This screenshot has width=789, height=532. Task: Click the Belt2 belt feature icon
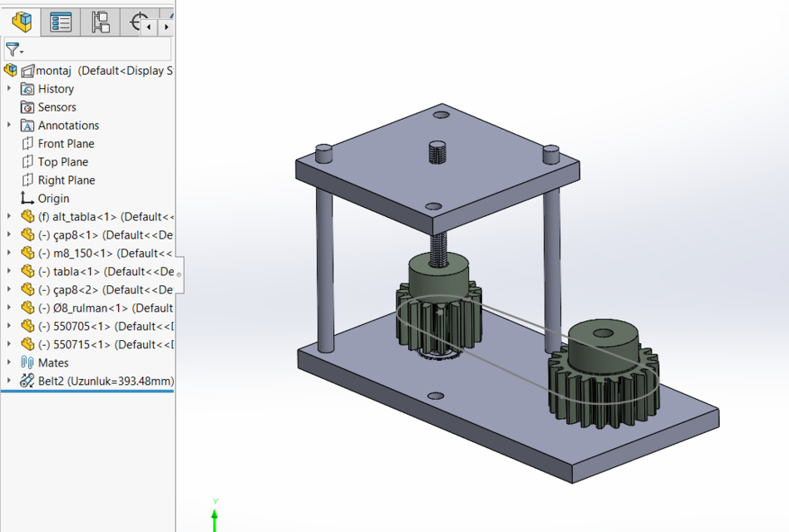[26, 382]
